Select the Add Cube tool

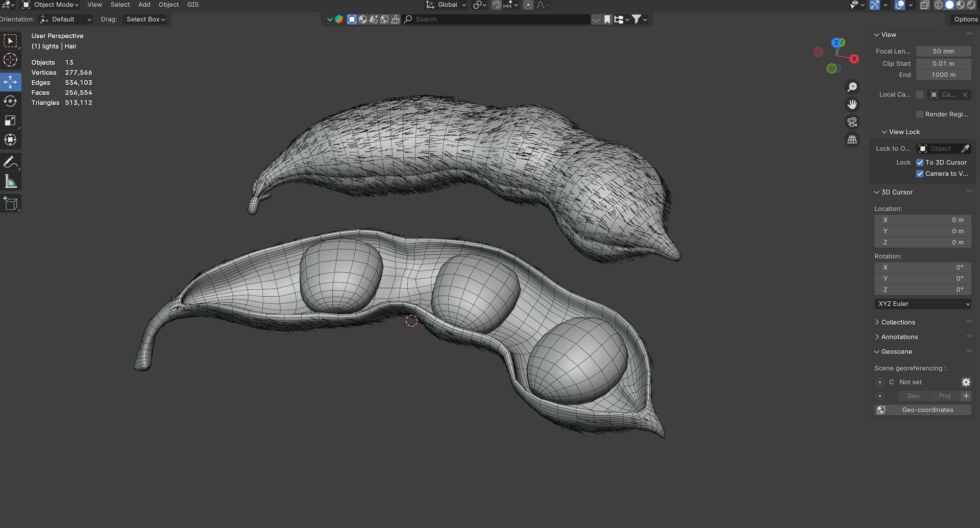(x=10, y=204)
